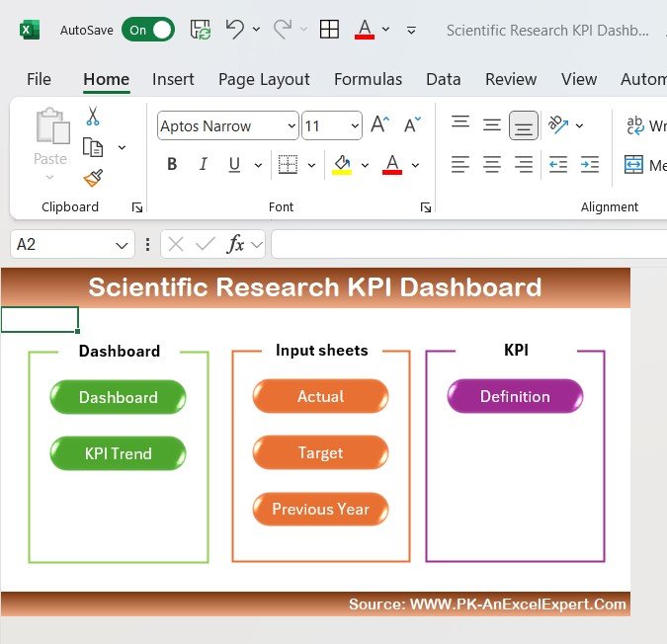
Task: Open the Data tab
Action: [444, 79]
